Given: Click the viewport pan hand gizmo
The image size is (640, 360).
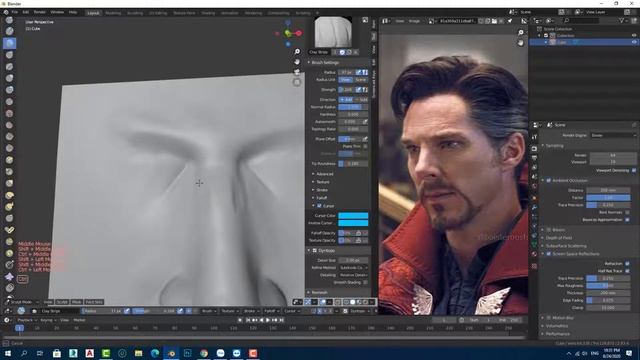Looking at the screenshot, I should 297,62.
